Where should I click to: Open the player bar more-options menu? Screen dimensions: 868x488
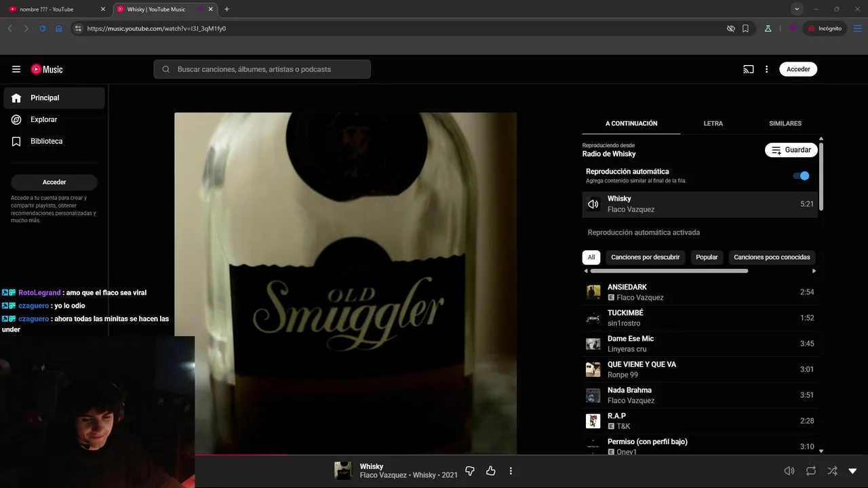point(511,471)
